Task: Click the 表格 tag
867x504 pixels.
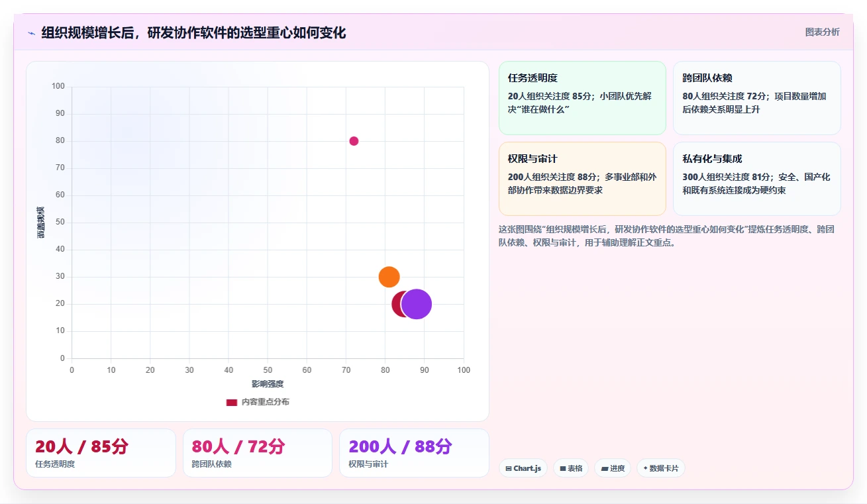Action: 570,468
